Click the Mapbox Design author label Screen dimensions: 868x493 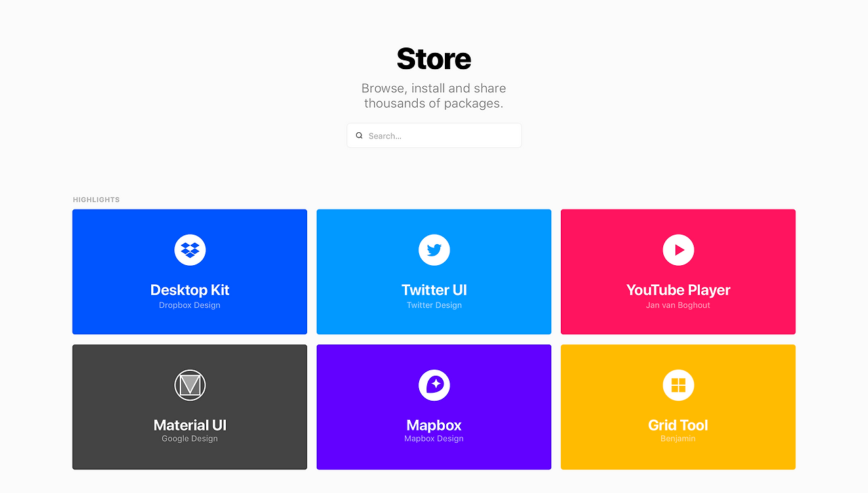(x=434, y=439)
